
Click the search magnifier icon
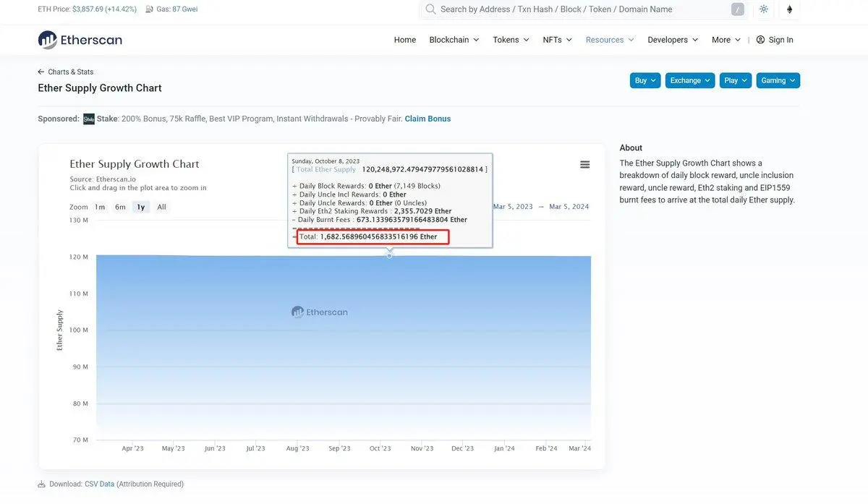[x=430, y=9]
